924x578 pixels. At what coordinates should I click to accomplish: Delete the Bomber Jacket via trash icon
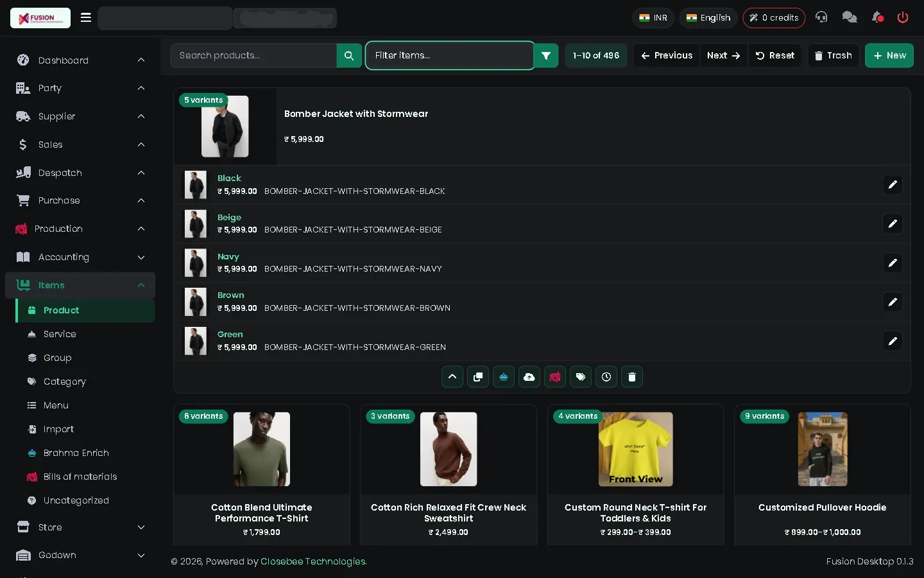click(632, 377)
